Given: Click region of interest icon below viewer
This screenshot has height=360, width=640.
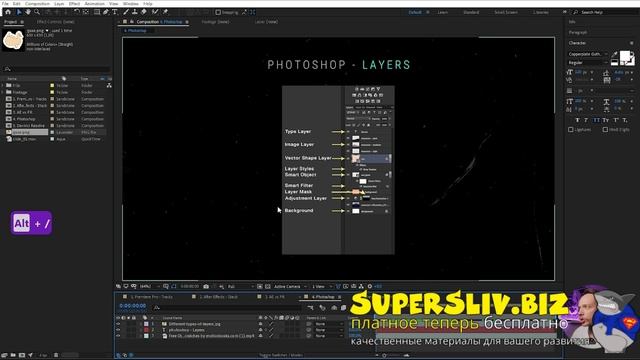Looking at the screenshot, I should click(x=260, y=287).
